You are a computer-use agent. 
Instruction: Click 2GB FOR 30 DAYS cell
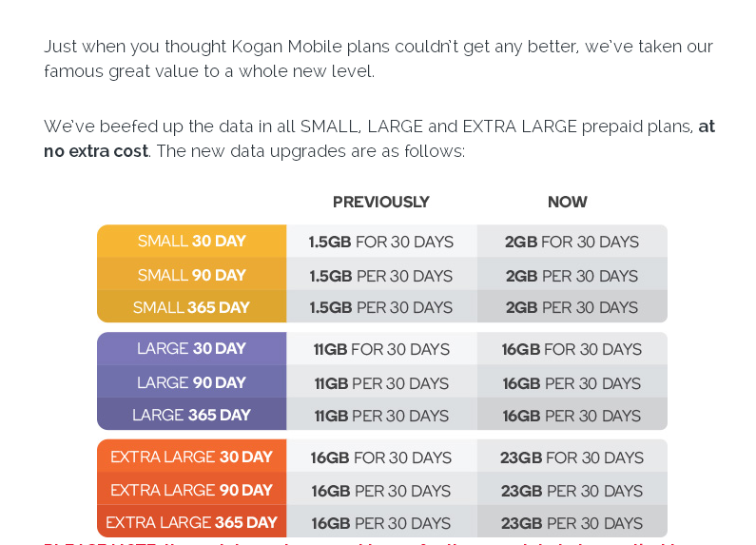click(x=572, y=242)
